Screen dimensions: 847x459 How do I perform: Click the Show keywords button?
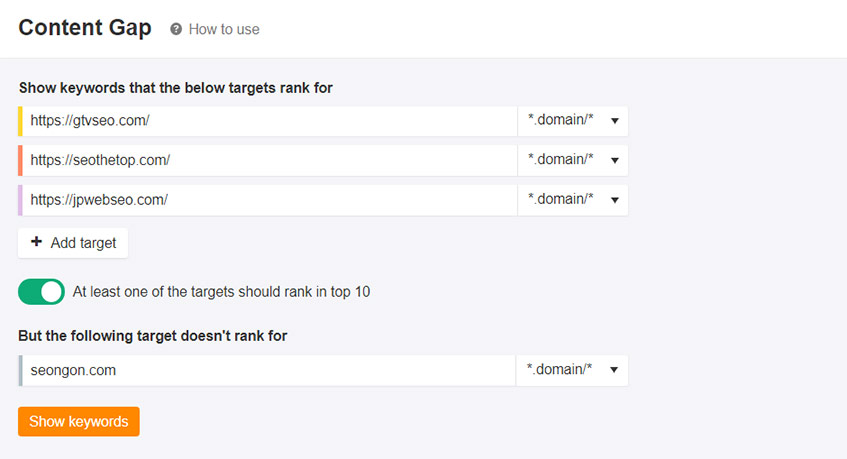click(x=79, y=421)
